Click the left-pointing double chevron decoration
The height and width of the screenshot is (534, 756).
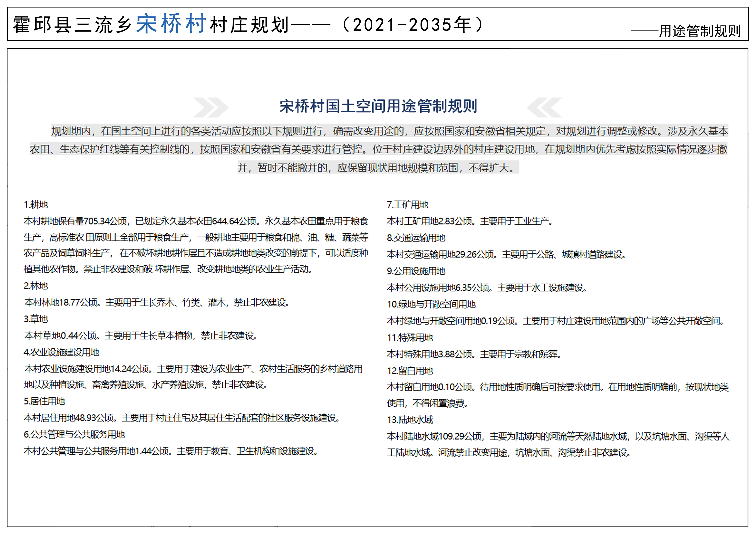[x=544, y=107]
